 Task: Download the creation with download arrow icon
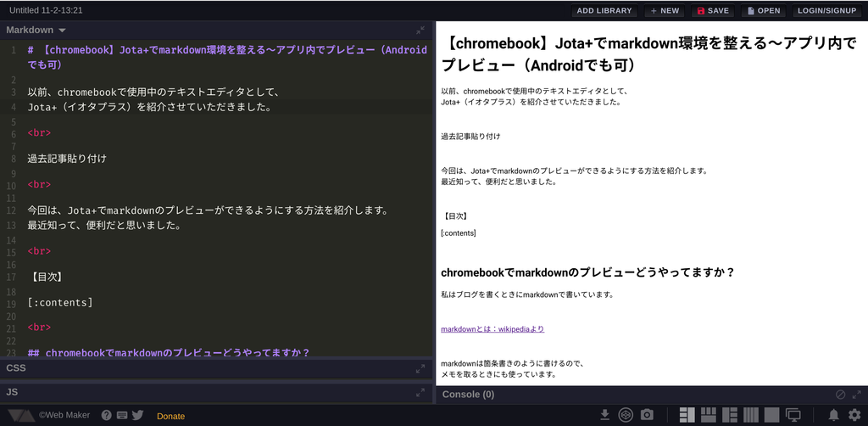[x=605, y=414]
